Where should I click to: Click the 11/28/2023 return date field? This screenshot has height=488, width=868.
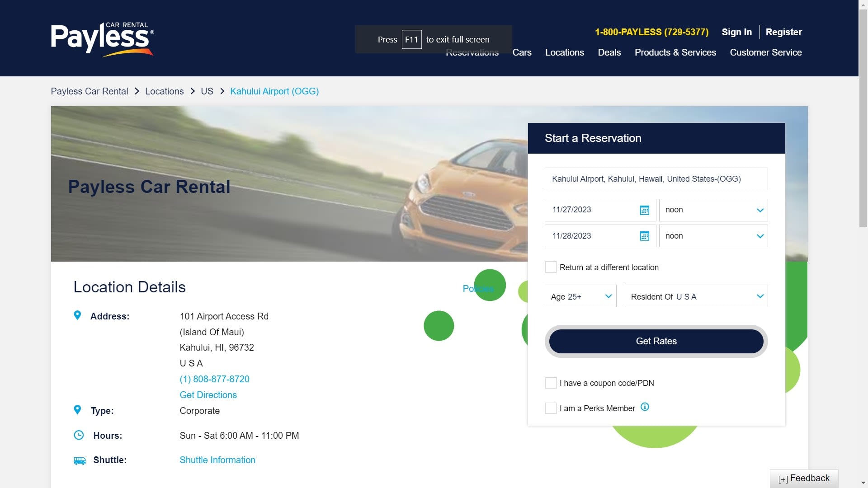pos(600,236)
